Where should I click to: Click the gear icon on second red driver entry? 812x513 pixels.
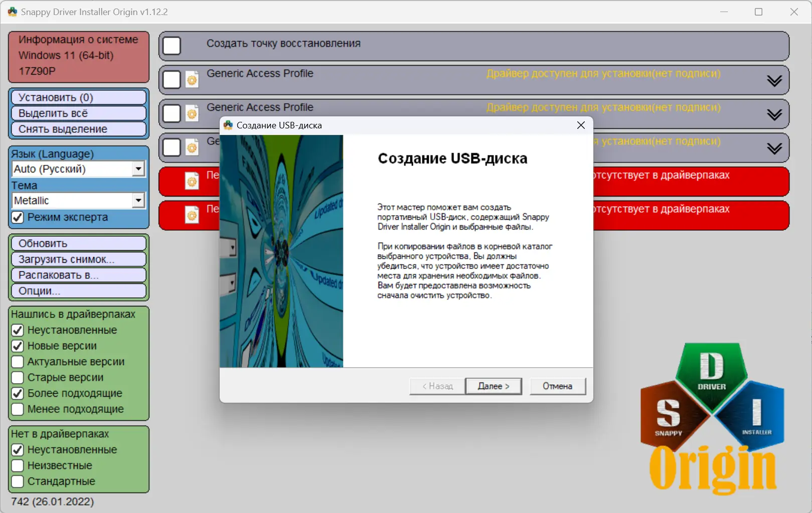(192, 215)
